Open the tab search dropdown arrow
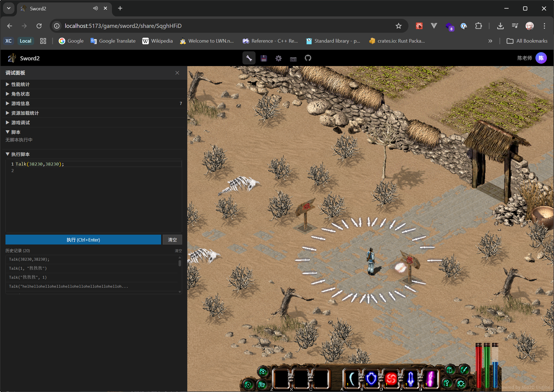This screenshot has height=392, width=554. (x=9, y=8)
